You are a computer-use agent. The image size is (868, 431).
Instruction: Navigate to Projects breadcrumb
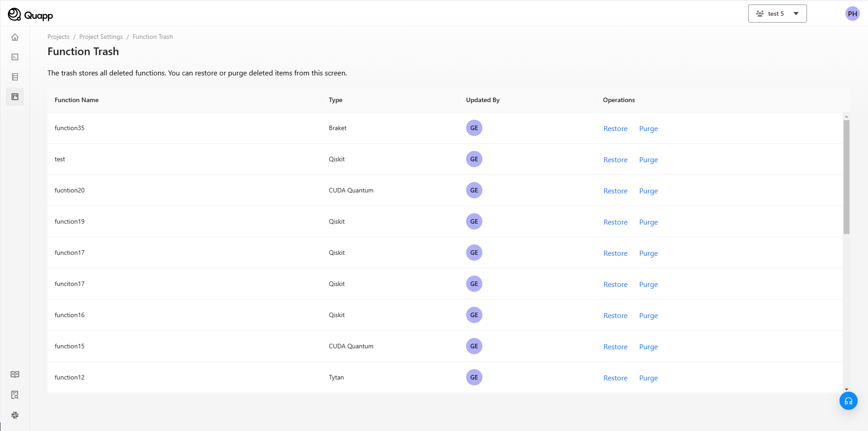click(58, 37)
